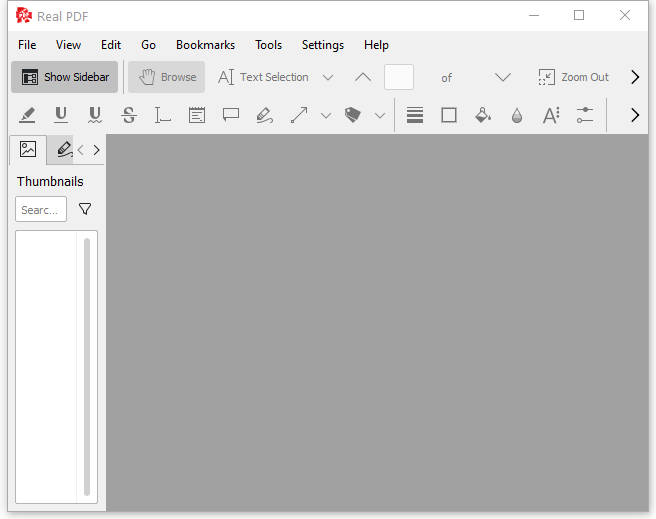The height and width of the screenshot is (519, 656).
Task: Click the thumbnails search field
Action: click(x=41, y=209)
